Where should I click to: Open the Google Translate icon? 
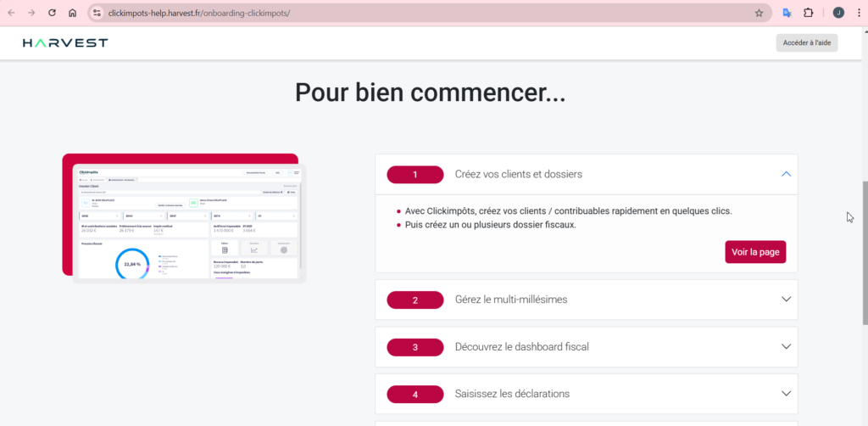pos(787,13)
